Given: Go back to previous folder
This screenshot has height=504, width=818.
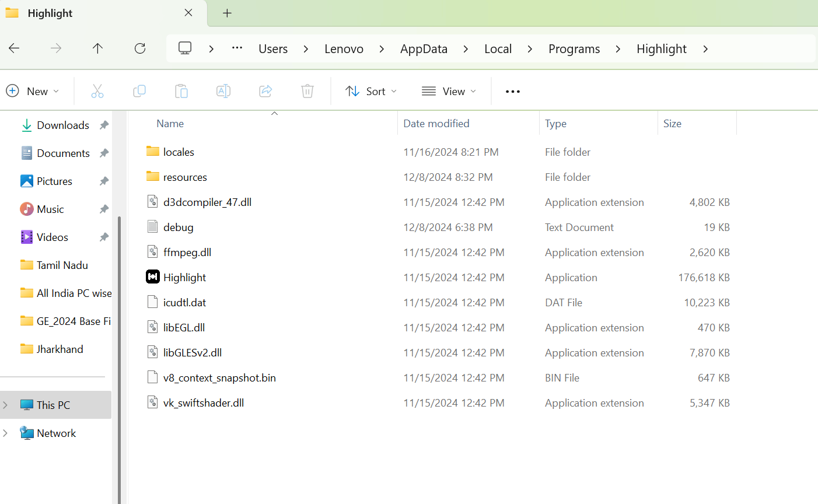Looking at the screenshot, I should [15, 48].
